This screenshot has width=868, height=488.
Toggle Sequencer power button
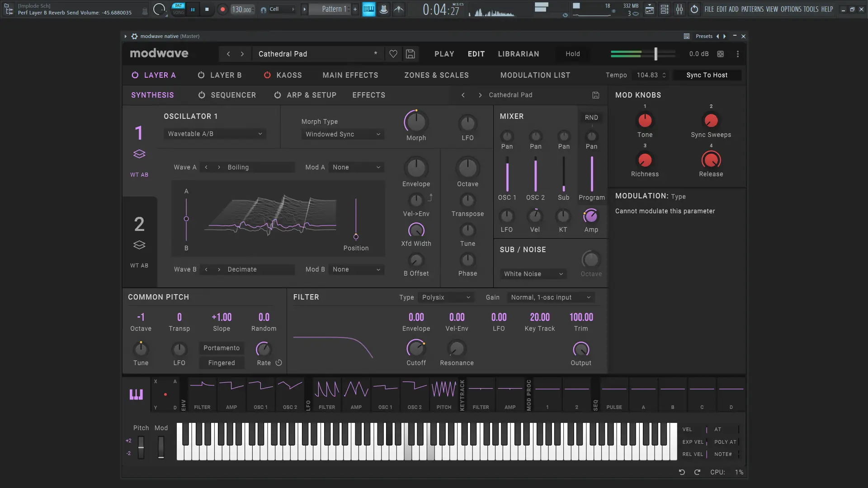202,95
